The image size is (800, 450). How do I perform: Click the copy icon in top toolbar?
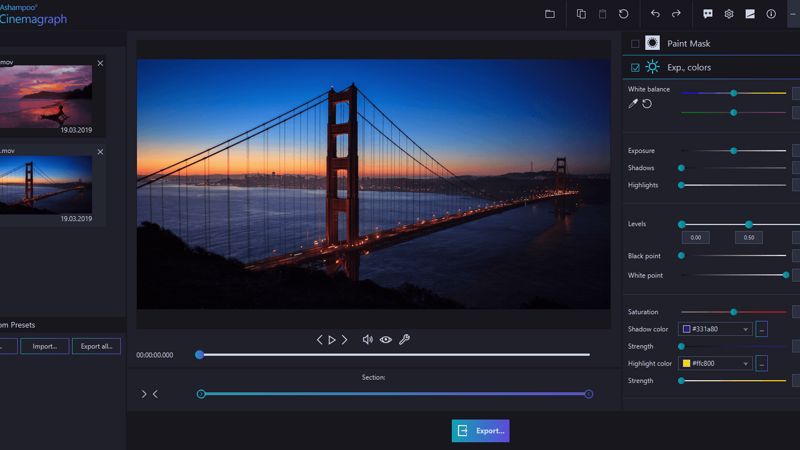click(x=581, y=14)
